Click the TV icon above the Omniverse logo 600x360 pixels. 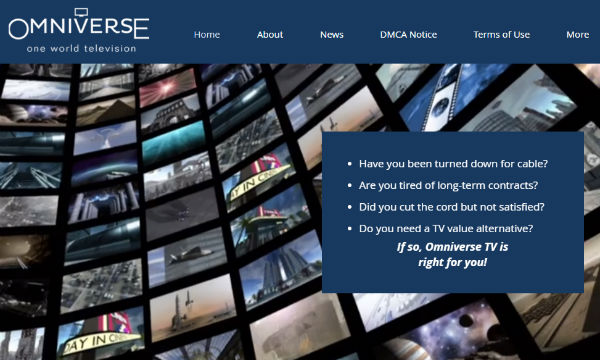click(x=81, y=12)
